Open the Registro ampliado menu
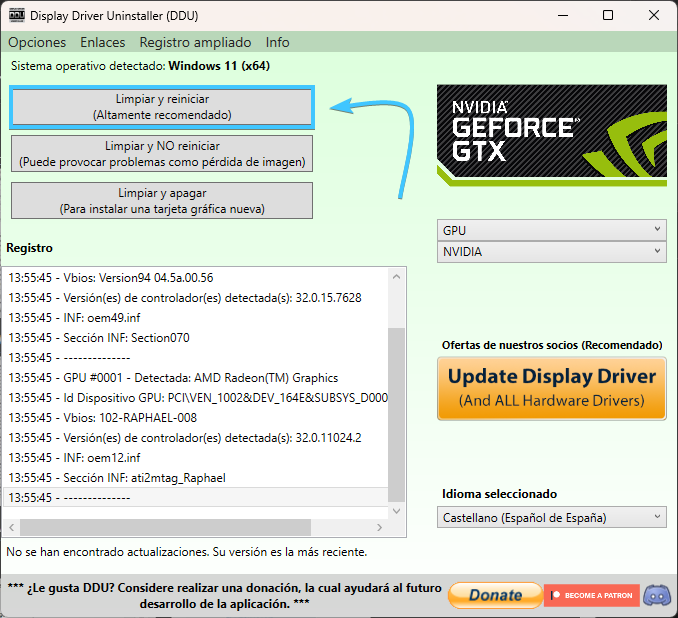 pos(195,42)
